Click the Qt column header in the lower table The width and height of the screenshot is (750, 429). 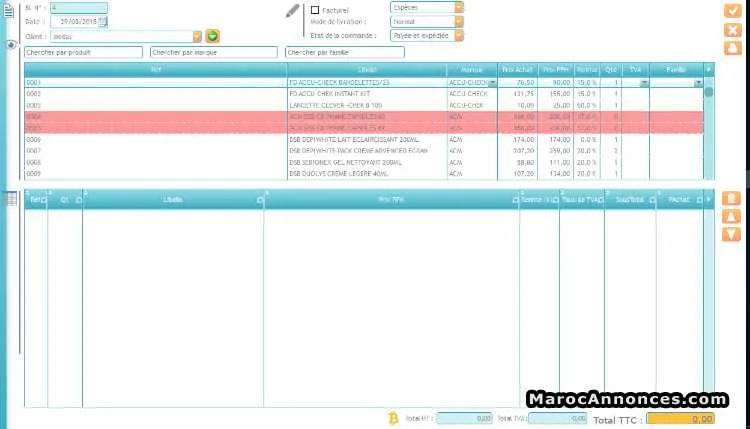click(65, 199)
